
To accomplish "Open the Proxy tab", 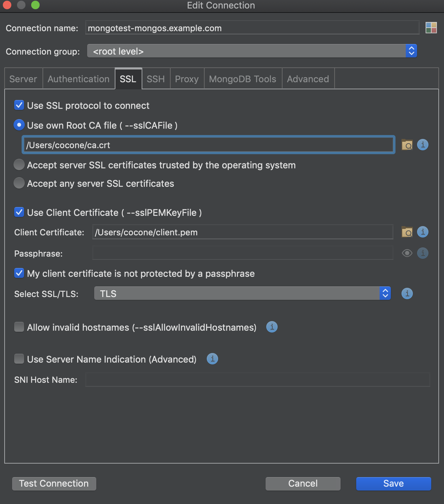I will coord(187,79).
